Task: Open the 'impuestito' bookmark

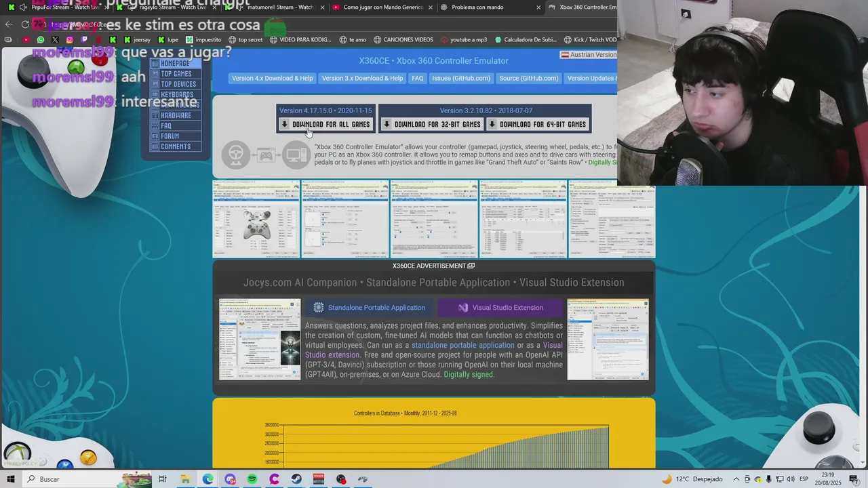Action: click(x=203, y=39)
